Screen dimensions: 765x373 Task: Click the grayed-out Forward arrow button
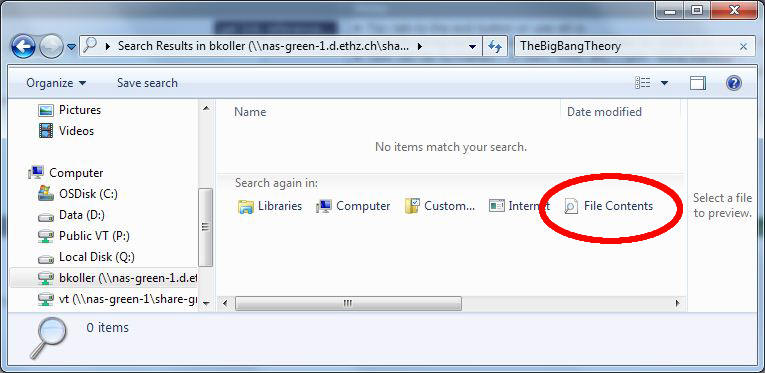point(51,47)
